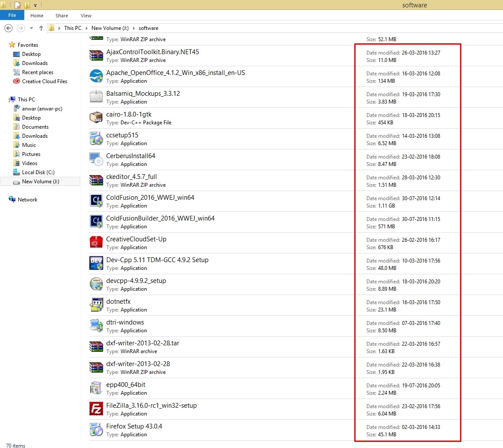The image size is (503, 448).
Task: Click the 70 items status bar label
Action: [15, 445]
